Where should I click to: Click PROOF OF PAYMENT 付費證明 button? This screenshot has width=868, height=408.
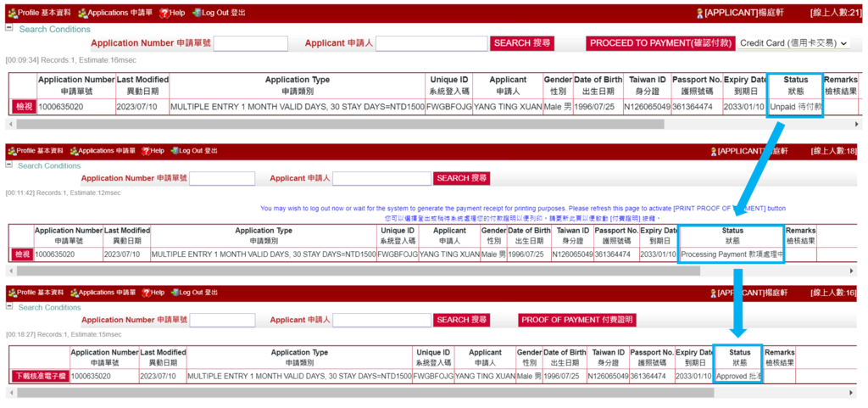coord(576,320)
